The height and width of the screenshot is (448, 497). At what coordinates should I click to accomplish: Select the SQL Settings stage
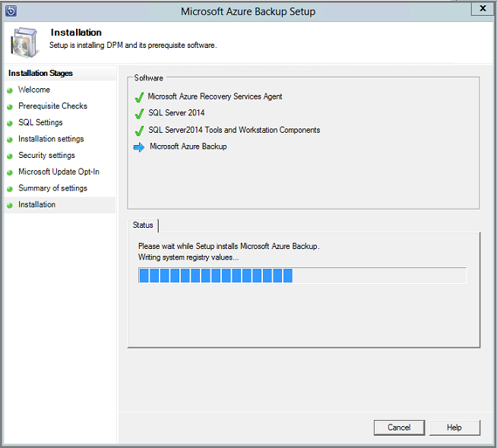click(40, 122)
